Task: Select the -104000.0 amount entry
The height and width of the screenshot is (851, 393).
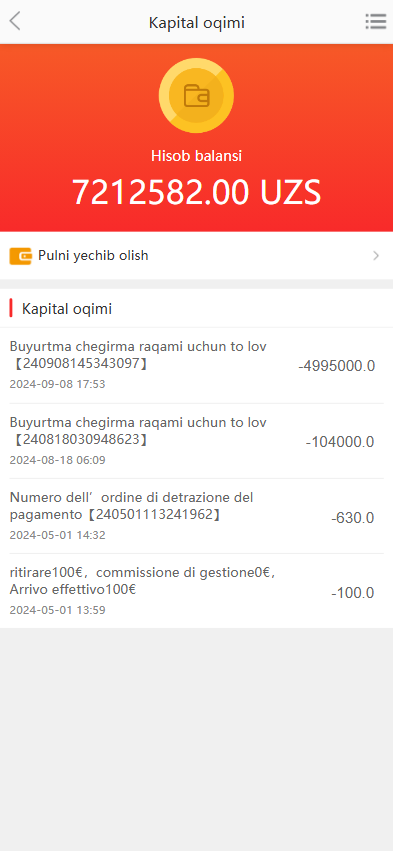Action: pyautogui.click(x=340, y=442)
